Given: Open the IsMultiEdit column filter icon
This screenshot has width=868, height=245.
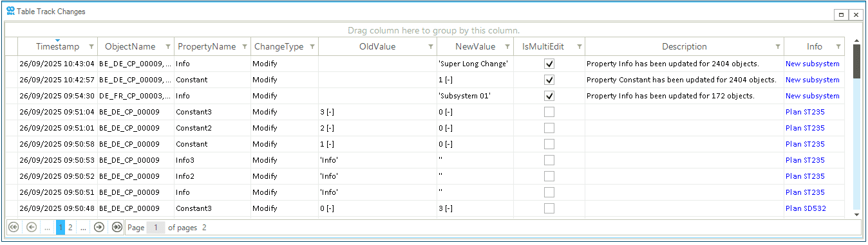Looking at the screenshot, I should click(579, 47).
